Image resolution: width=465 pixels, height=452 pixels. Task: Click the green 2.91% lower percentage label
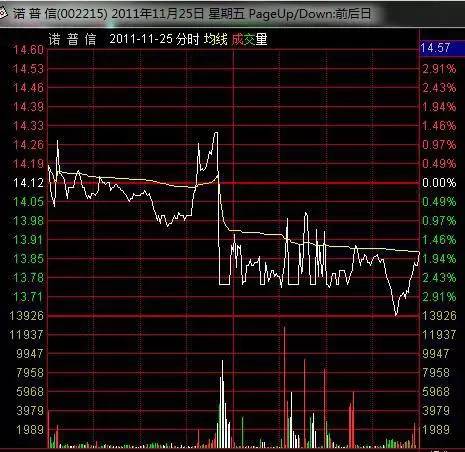point(439,297)
